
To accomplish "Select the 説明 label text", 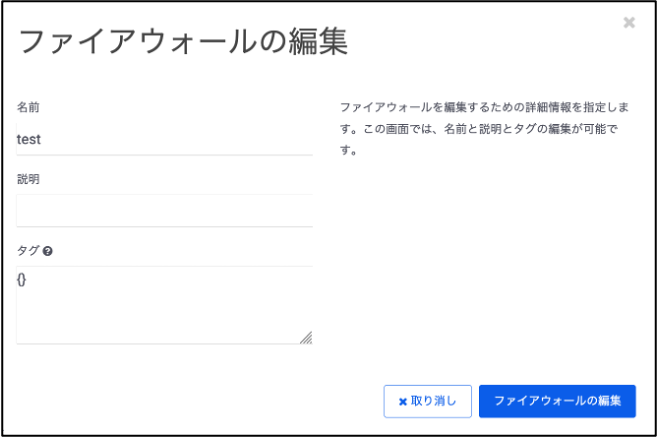I will click(x=28, y=179).
